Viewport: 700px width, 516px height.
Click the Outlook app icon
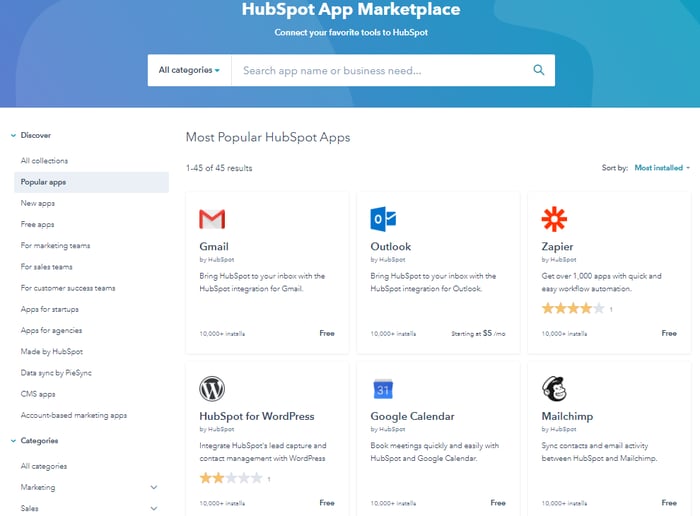pyautogui.click(x=383, y=219)
